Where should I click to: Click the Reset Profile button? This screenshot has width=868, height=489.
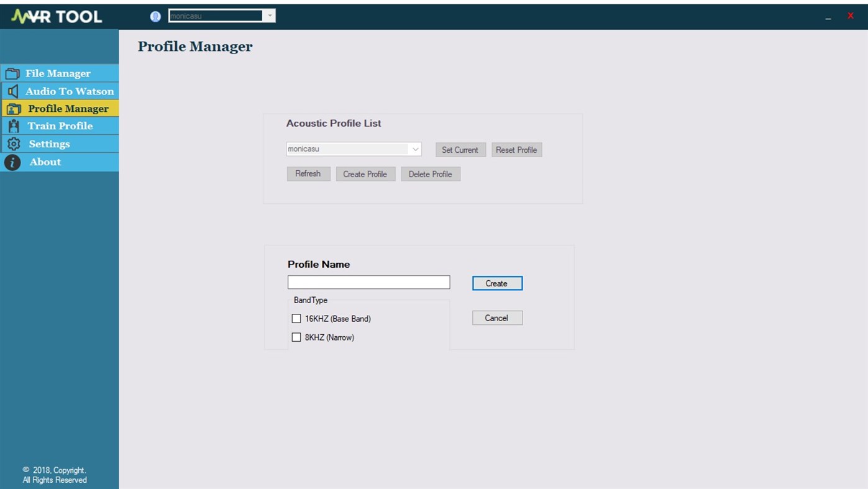516,149
